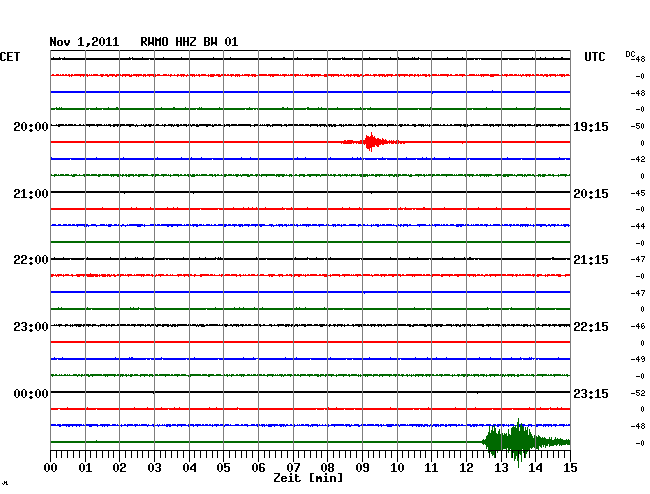This screenshot has height=494, width=650.
Task: Click the 'CET' timezone label
Action: point(10,57)
